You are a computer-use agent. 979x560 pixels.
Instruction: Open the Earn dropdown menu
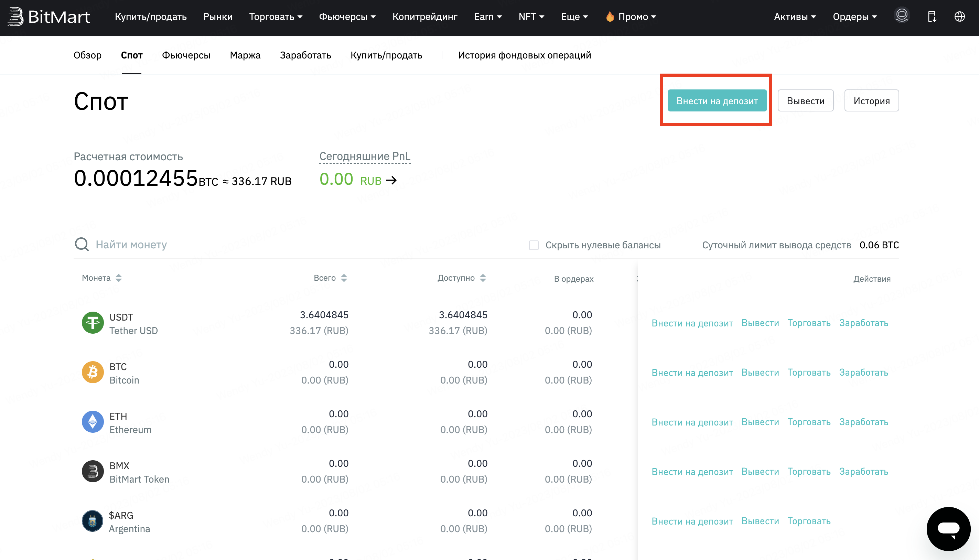click(x=488, y=17)
